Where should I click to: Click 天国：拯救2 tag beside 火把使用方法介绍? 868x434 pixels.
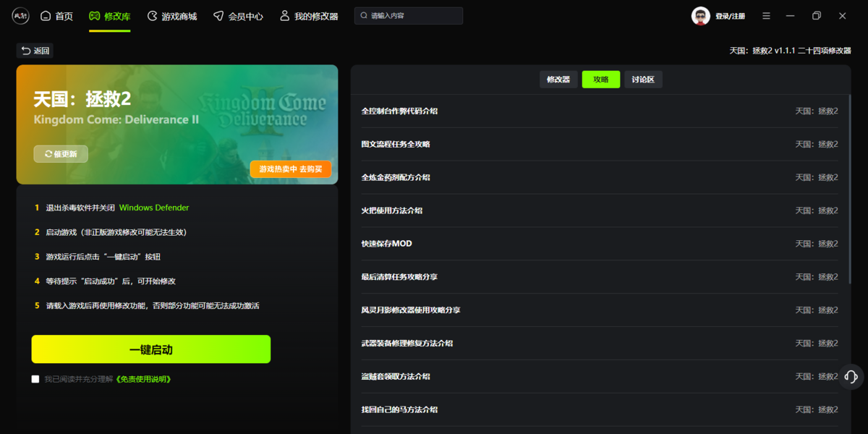click(x=817, y=210)
